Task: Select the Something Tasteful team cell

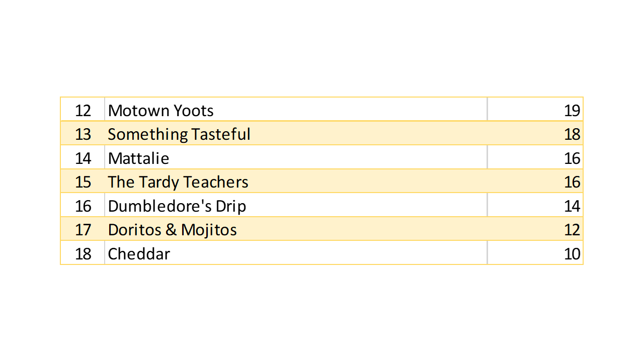Action: (x=179, y=134)
